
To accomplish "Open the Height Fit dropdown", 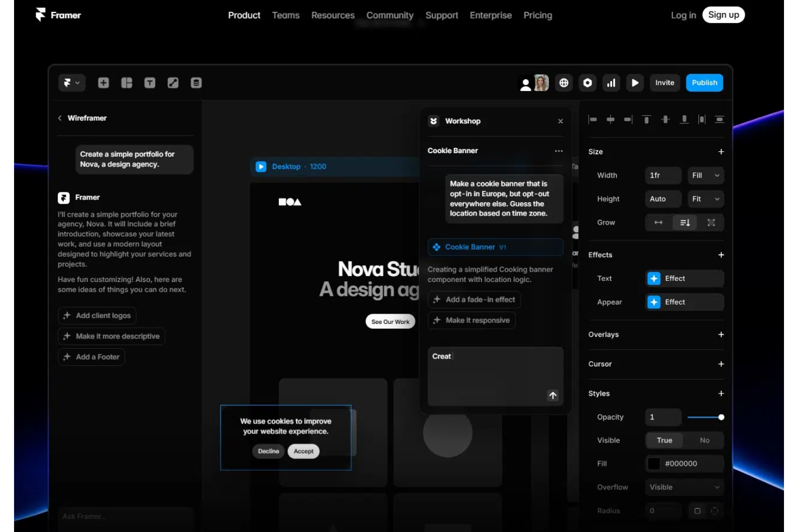I will coord(706,199).
